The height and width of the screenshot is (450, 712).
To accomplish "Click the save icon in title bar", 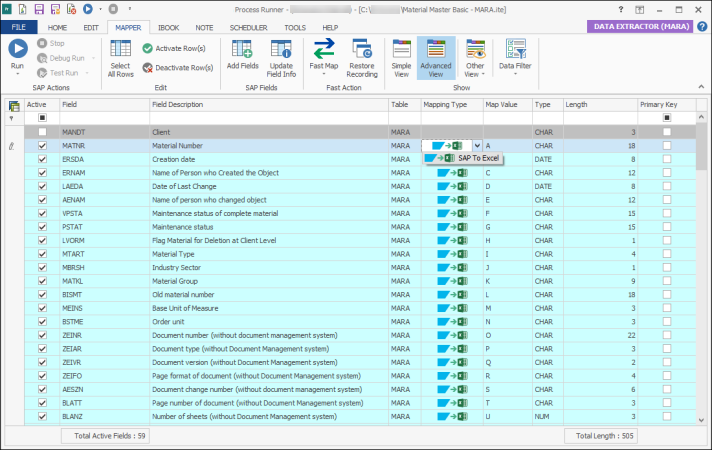I will tap(39, 9).
